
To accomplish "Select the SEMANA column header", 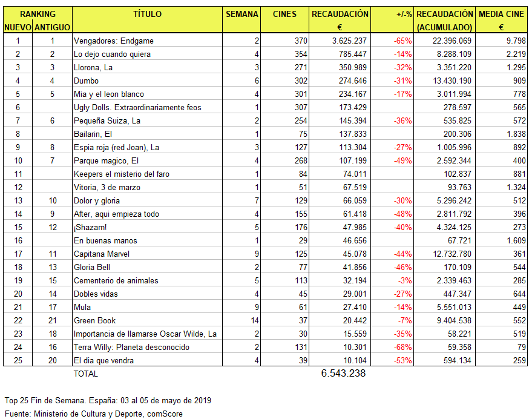I will coord(241,14).
